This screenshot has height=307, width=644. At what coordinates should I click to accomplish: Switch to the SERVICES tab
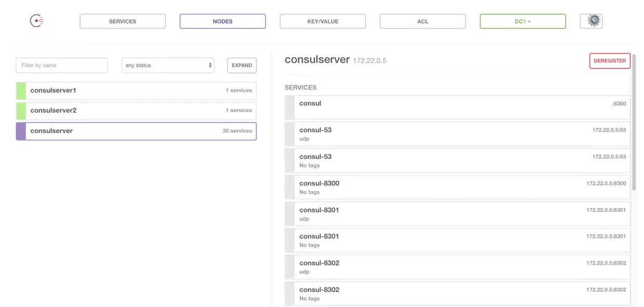point(122,21)
